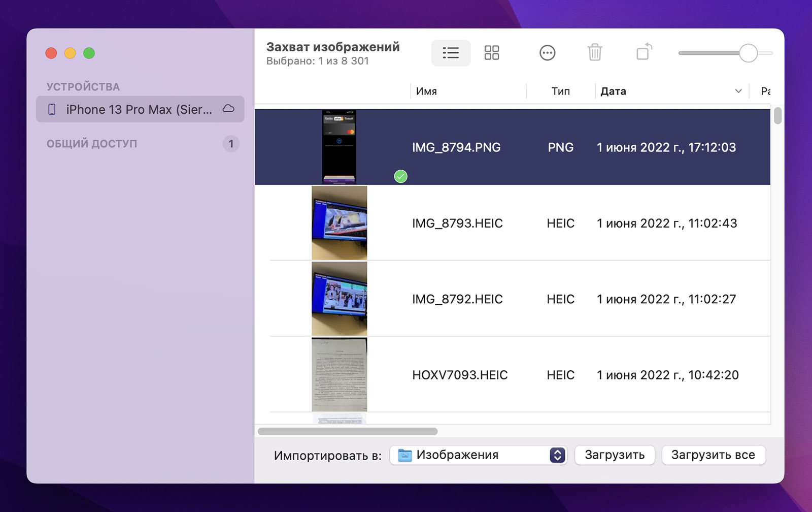Click the HEIC type cell of HOXV7093.HEIC
Viewport: 812px width, 512px height.
point(561,375)
